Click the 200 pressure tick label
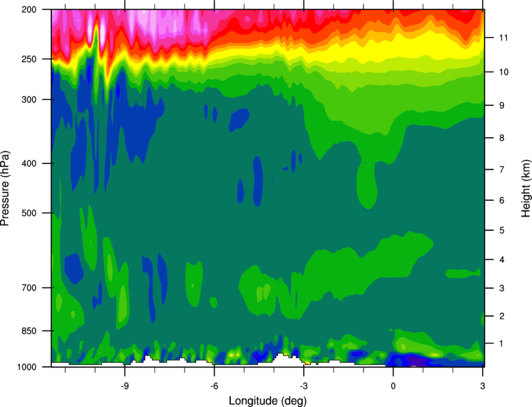The width and height of the screenshot is (532, 407). (29, 9)
